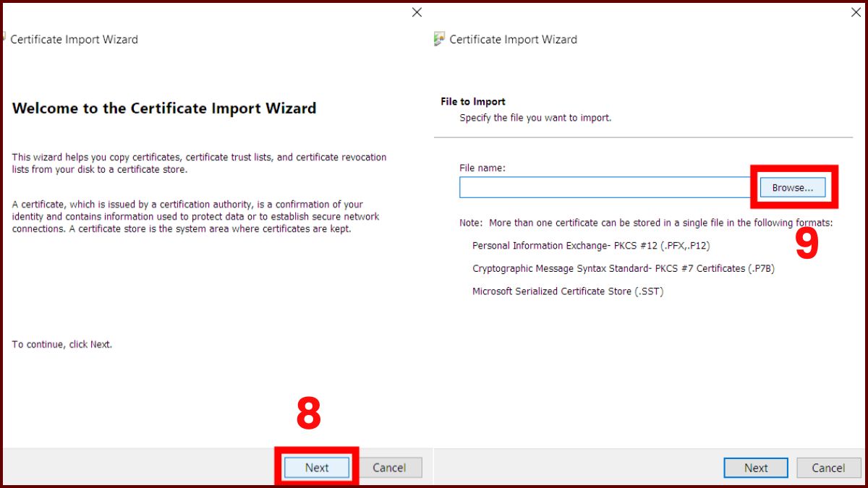Click the left window's 'Certificate Import Wizard' title
868x488 pixels.
(x=74, y=39)
